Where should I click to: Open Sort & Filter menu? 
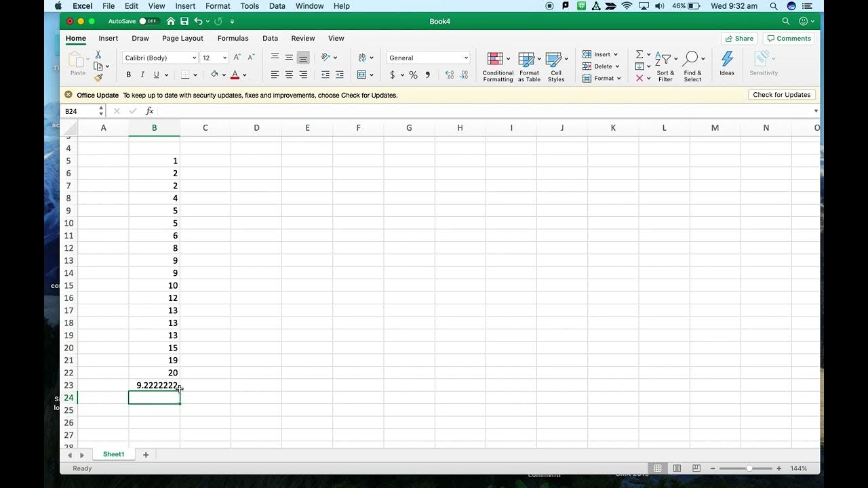[x=665, y=66]
